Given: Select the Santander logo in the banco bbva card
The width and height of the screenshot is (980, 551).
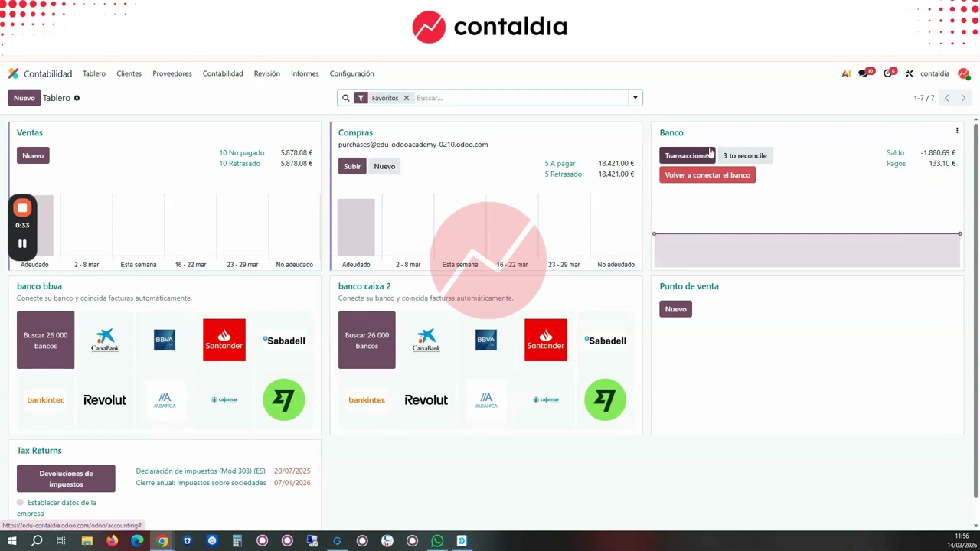Looking at the screenshot, I should coord(224,340).
